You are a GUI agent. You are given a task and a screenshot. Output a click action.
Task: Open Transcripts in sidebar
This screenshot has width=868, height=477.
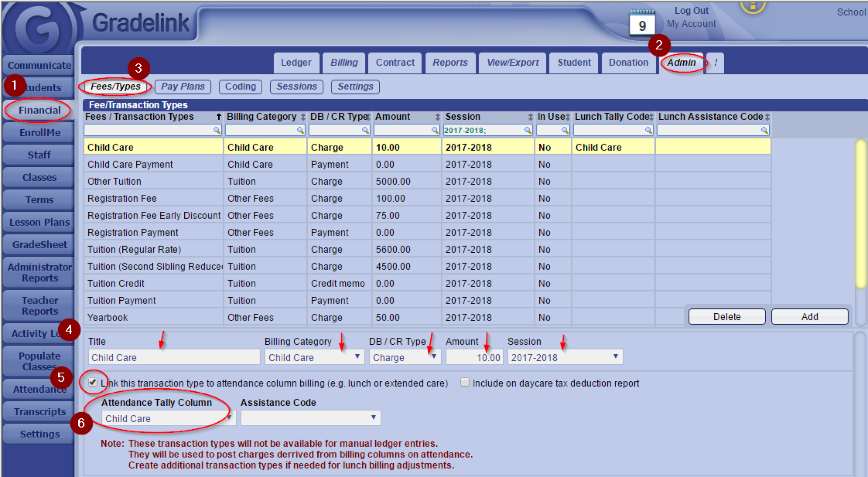(39, 412)
